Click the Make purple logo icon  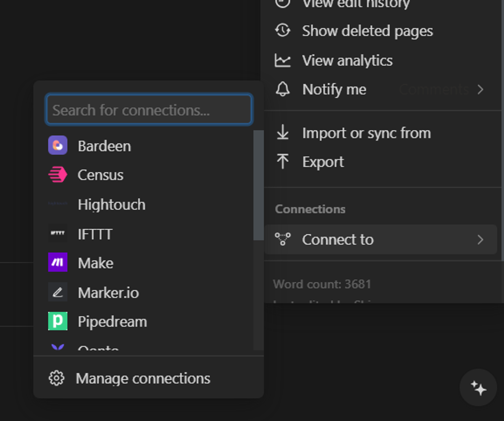pyautogui.click(x=58, y=262)
